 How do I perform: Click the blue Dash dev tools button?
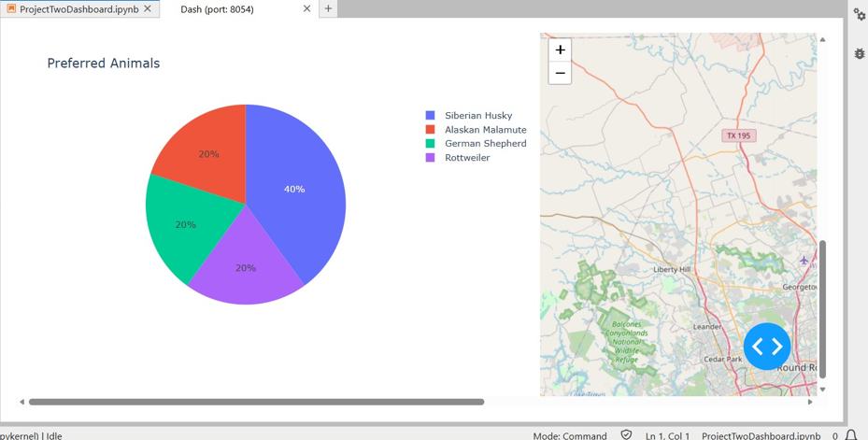(767, 347)
